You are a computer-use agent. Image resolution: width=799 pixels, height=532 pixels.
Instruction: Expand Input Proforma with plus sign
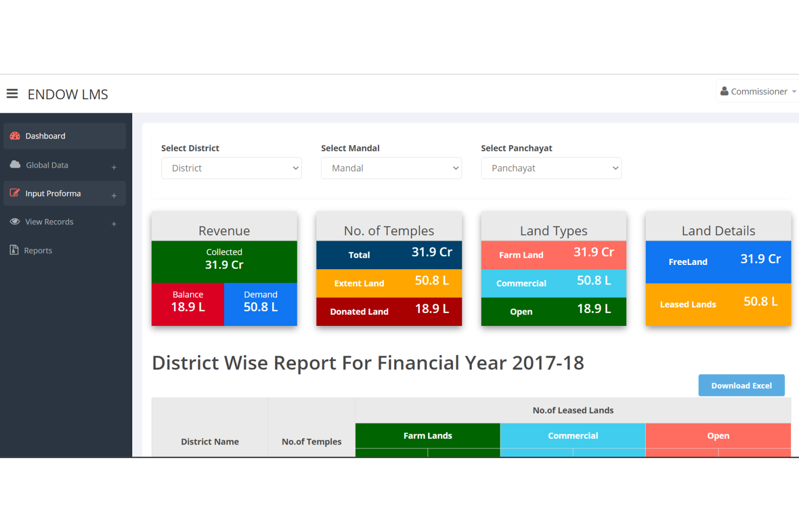coord(114,195)
